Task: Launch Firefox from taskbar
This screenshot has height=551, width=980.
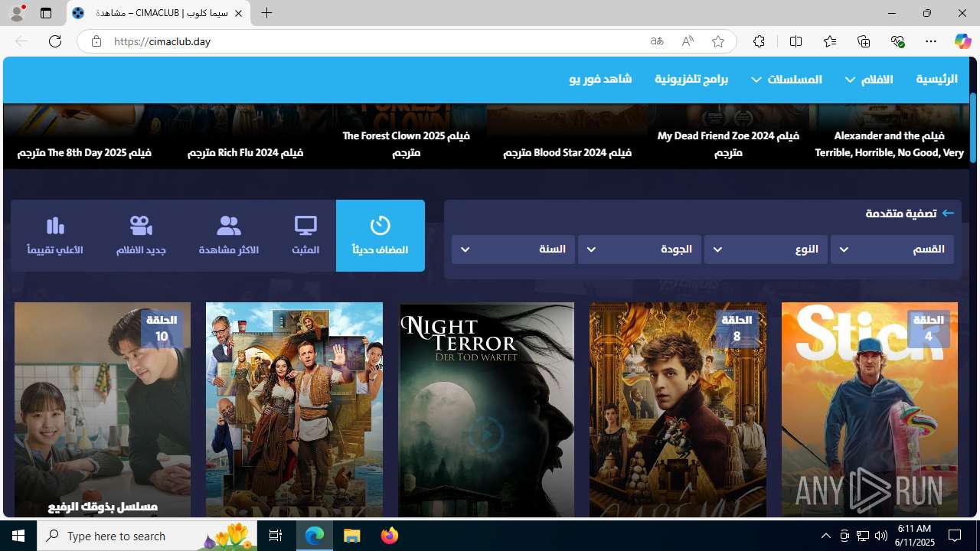Action: (x=390, y=536)
